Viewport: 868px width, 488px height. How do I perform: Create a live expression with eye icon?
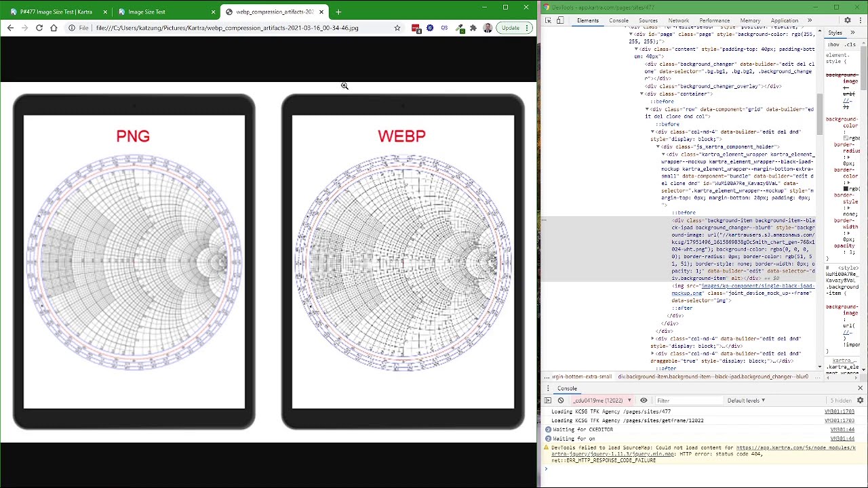pos(644,401)
